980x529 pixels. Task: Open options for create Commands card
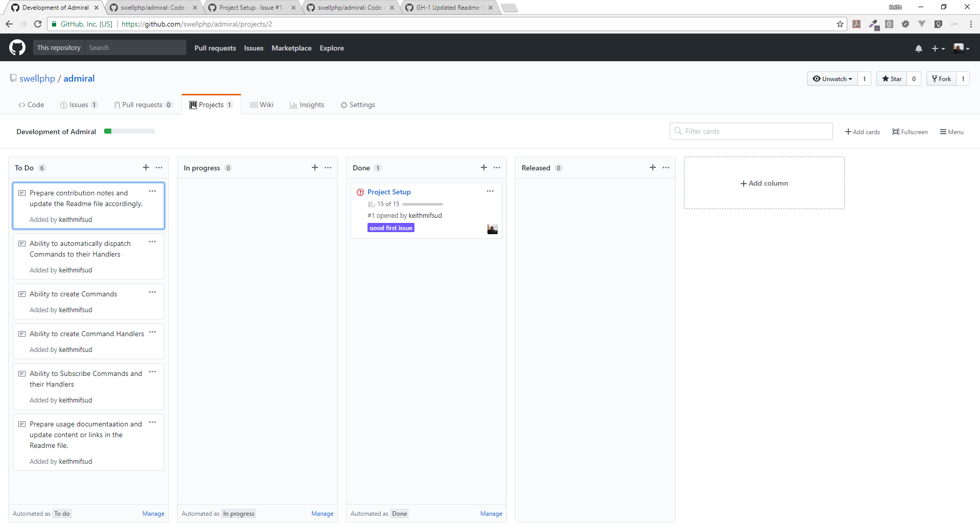point(152,292)
